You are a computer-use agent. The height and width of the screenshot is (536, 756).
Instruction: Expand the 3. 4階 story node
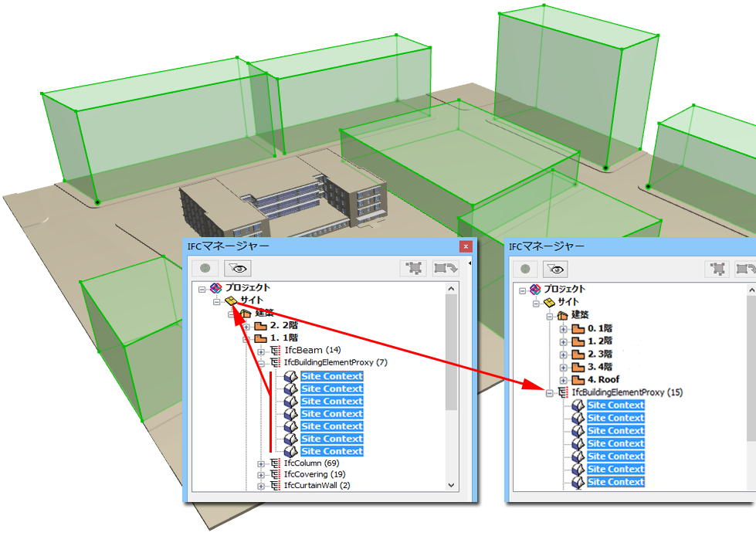[563, 368]
